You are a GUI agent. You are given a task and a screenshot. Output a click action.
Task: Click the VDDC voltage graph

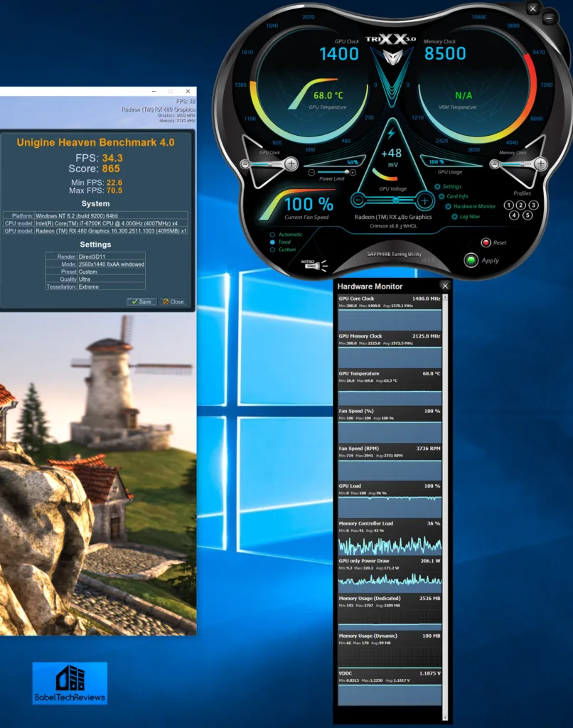pos(390,695)
